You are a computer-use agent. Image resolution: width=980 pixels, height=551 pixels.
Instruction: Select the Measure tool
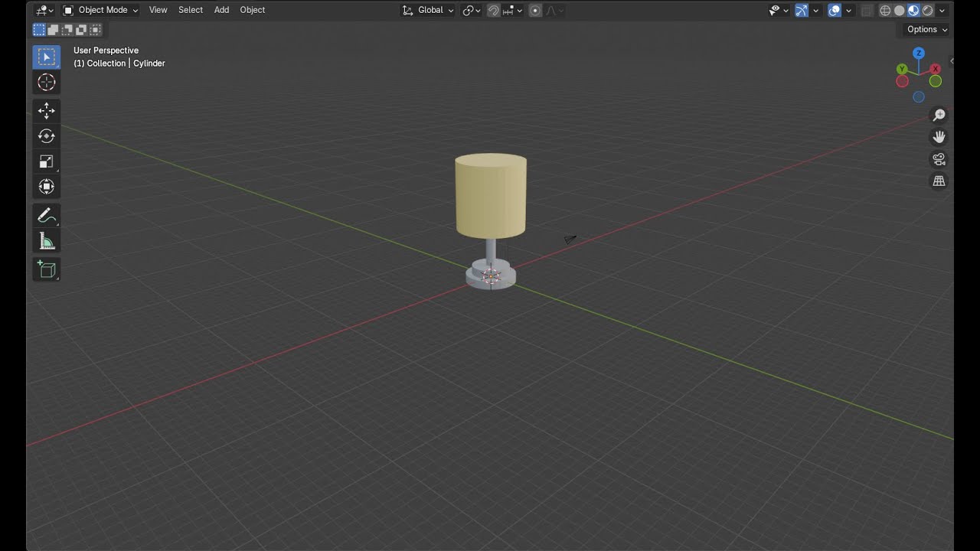click(x=46, y=241)
